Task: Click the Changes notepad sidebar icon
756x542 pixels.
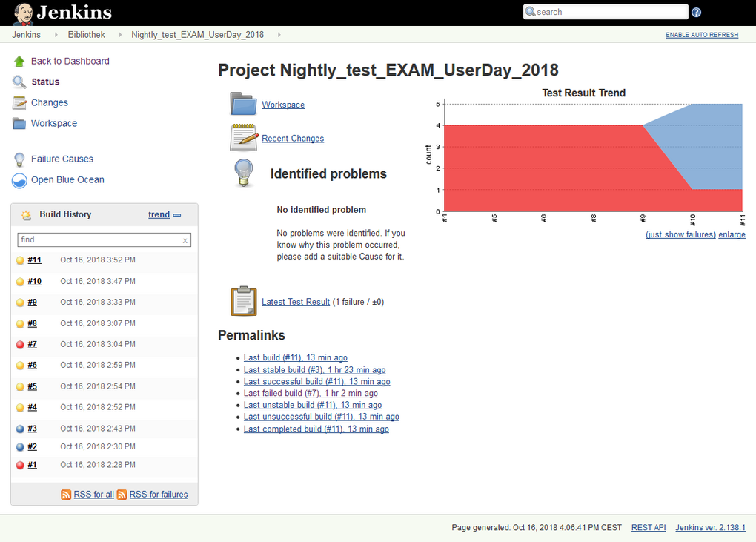Action: (19, 103)
